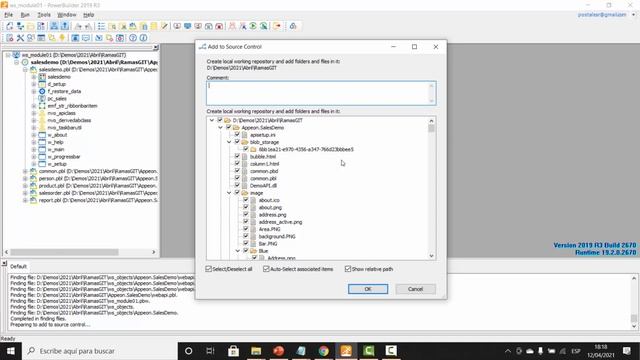Uncheck the about.ico file checkbox
This screenshot has width=640, height=360.
point(246,200)
